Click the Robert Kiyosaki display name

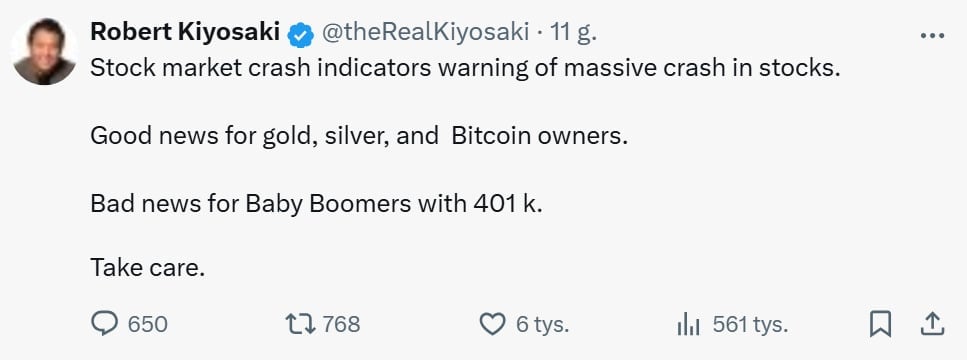185,32
